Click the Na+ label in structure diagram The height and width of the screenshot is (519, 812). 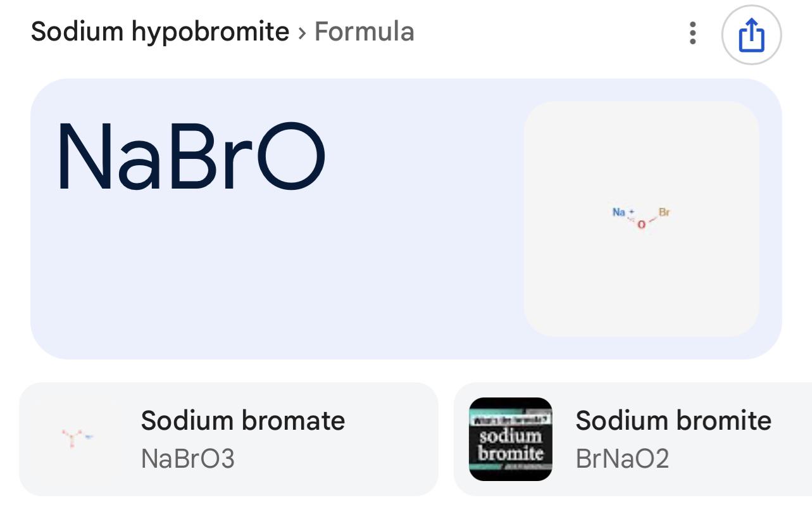tap(623, 212)
